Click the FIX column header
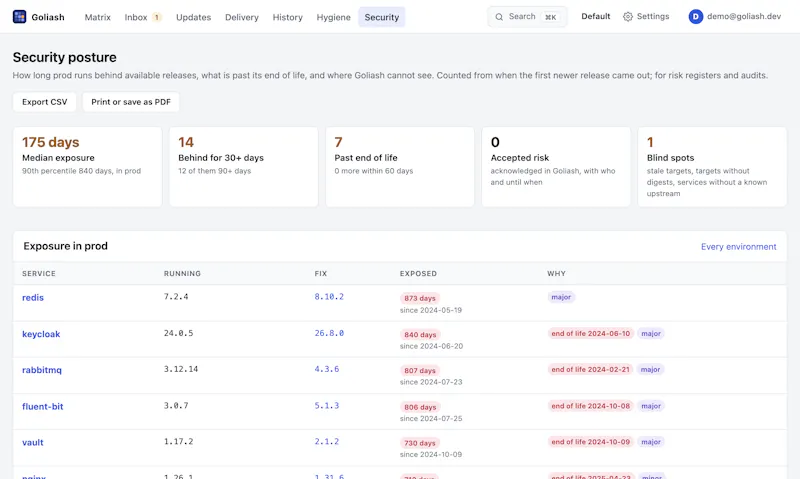Image resolution: width=800 pixels, height=479 pixels. 320,273
